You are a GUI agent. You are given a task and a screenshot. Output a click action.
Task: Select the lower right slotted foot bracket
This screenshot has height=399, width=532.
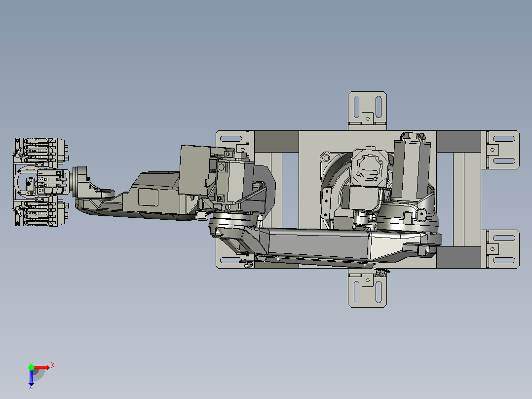tap(500, 249)
